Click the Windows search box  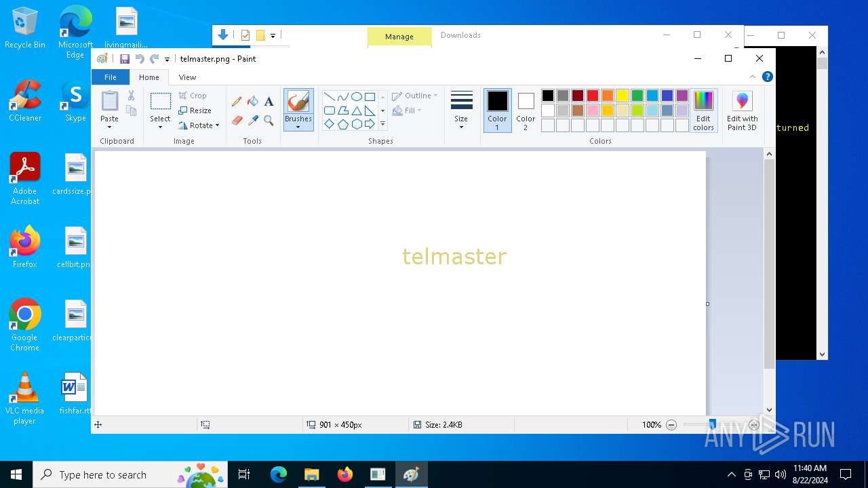[x=130, y=474]
